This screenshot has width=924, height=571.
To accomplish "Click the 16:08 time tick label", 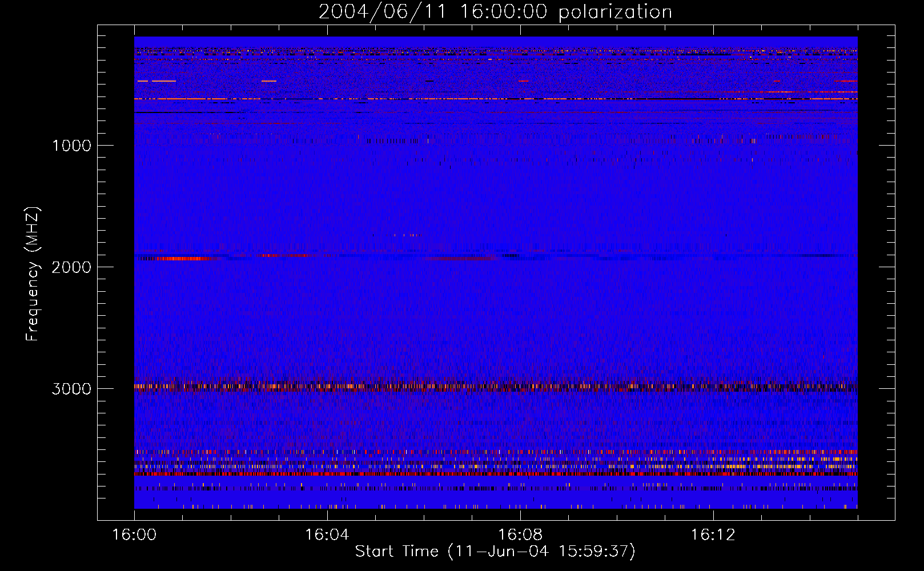I will pos(520,535).
